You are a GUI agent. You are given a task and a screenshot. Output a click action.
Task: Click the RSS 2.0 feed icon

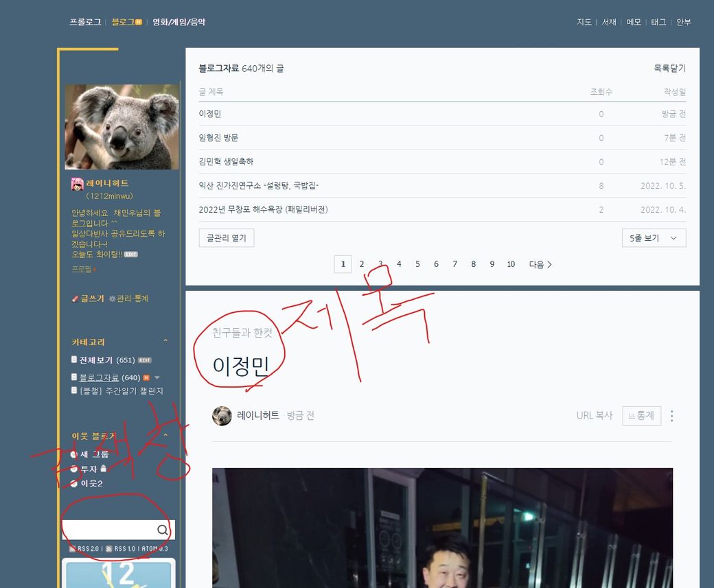[x=72, y=549]
